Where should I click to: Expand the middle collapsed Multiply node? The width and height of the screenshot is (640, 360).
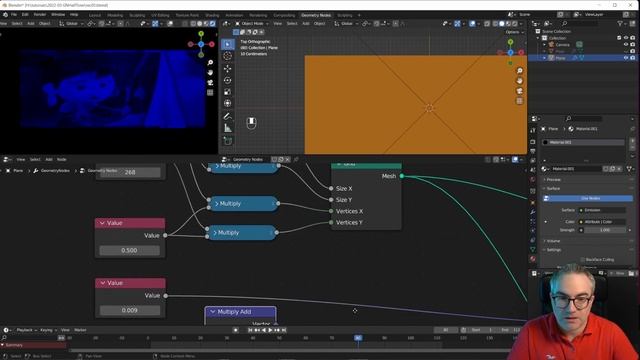coord(216,204)
